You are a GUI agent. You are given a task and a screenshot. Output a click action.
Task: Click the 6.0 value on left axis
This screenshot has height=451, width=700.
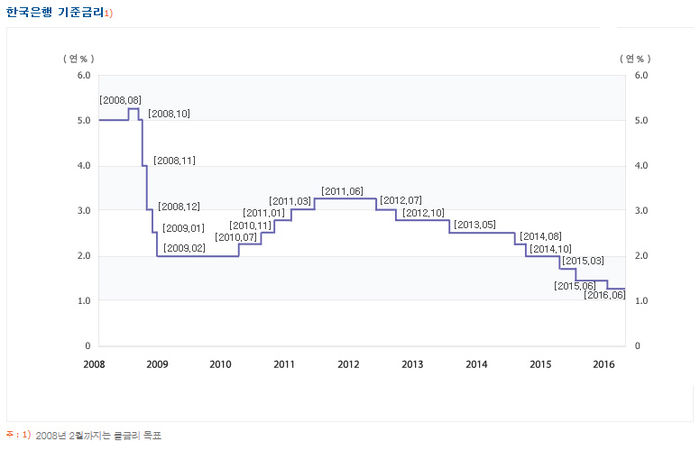point(83,75)
